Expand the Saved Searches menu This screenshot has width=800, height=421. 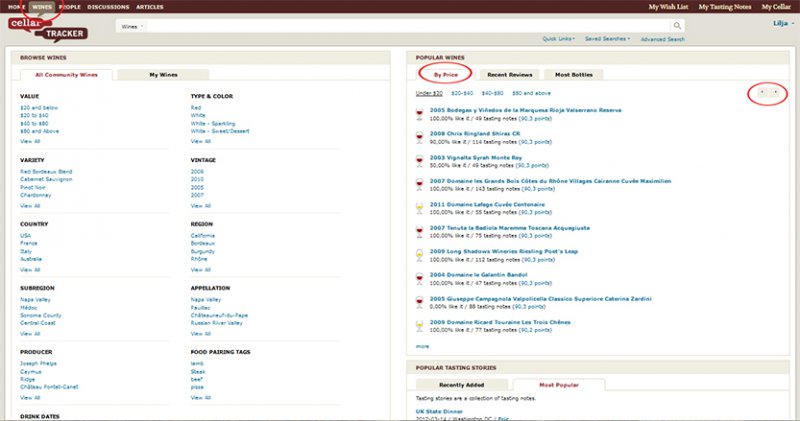click(x=607, y=39)
